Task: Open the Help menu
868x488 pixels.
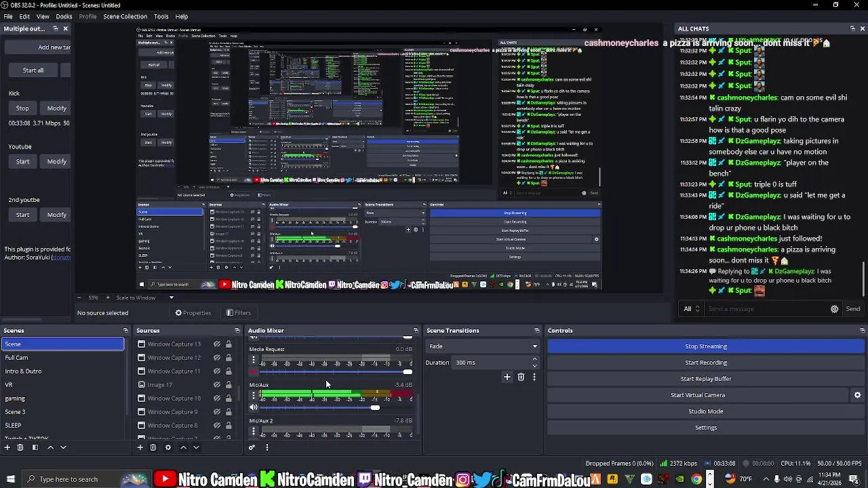Action: (182, 16)
